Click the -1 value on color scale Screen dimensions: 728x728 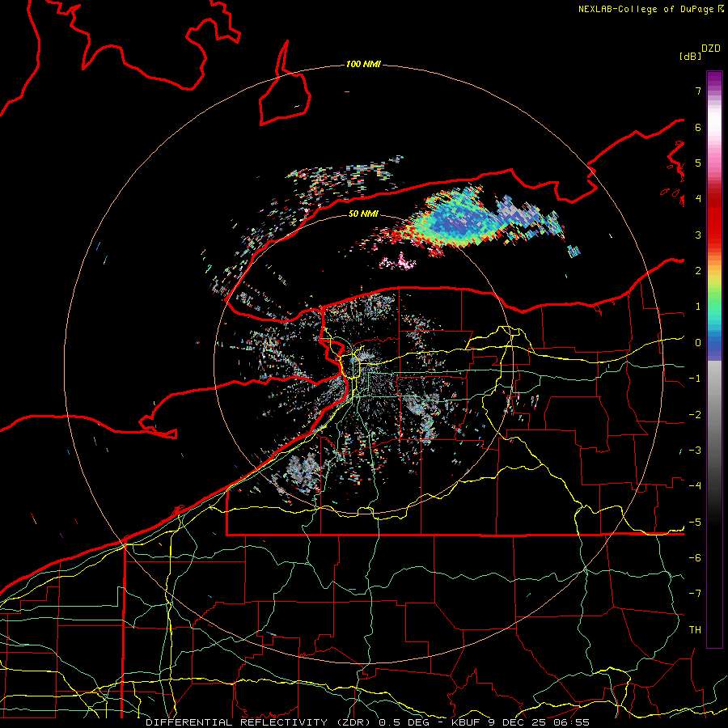695,379
